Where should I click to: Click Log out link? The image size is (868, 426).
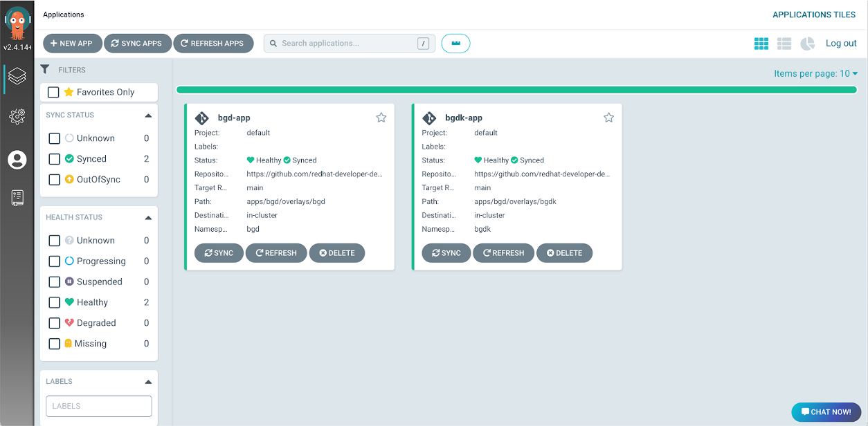841,44
